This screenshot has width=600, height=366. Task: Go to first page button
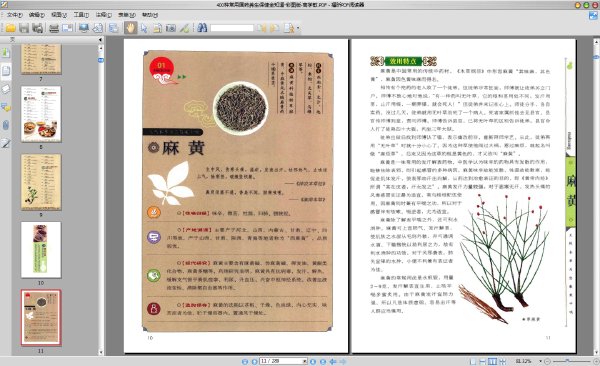pyautogui.click(x=245, y=361)
